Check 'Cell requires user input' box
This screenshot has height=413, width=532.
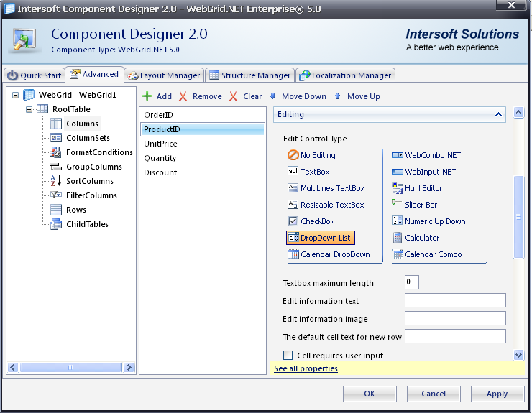pyautogui.click(x=288, y=355)
